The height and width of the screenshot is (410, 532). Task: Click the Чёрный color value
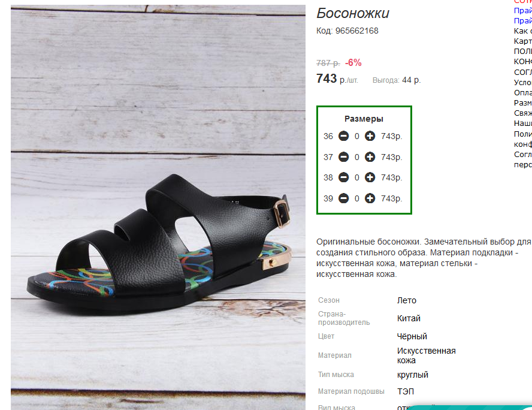click(x=412, y=336)
